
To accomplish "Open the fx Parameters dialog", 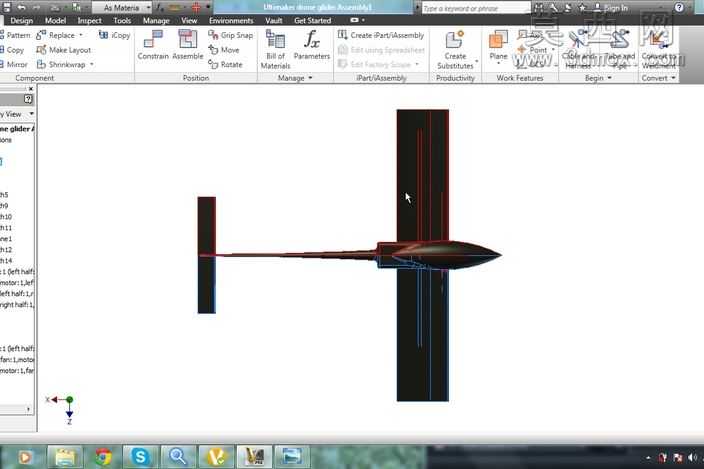I will click(x=312, y=45).
